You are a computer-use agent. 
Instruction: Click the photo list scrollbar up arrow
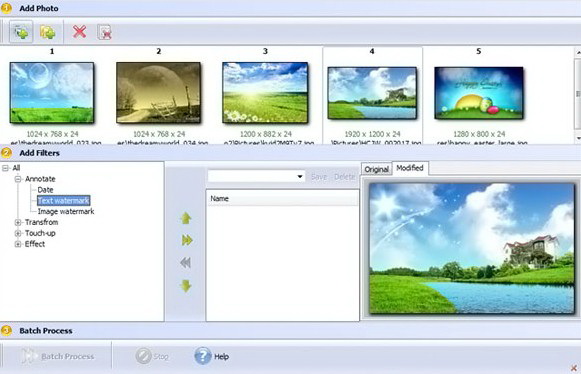pyautogui.click(x=578, y=52)
